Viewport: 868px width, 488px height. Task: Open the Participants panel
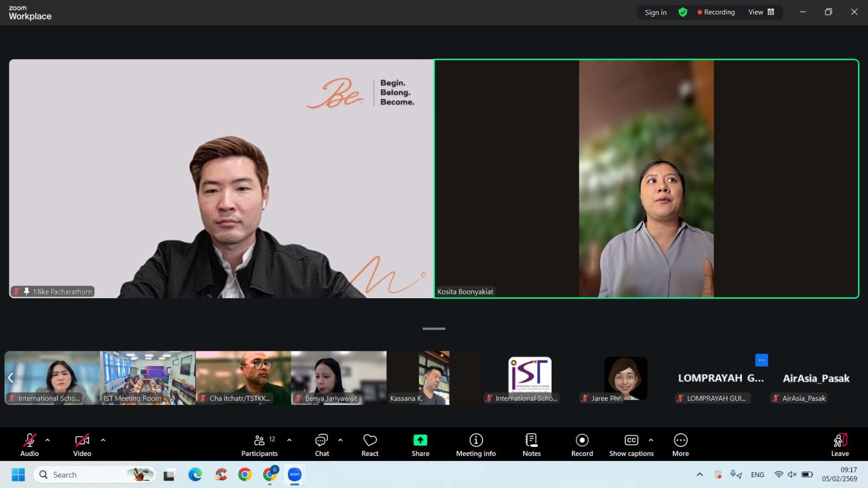259,445
